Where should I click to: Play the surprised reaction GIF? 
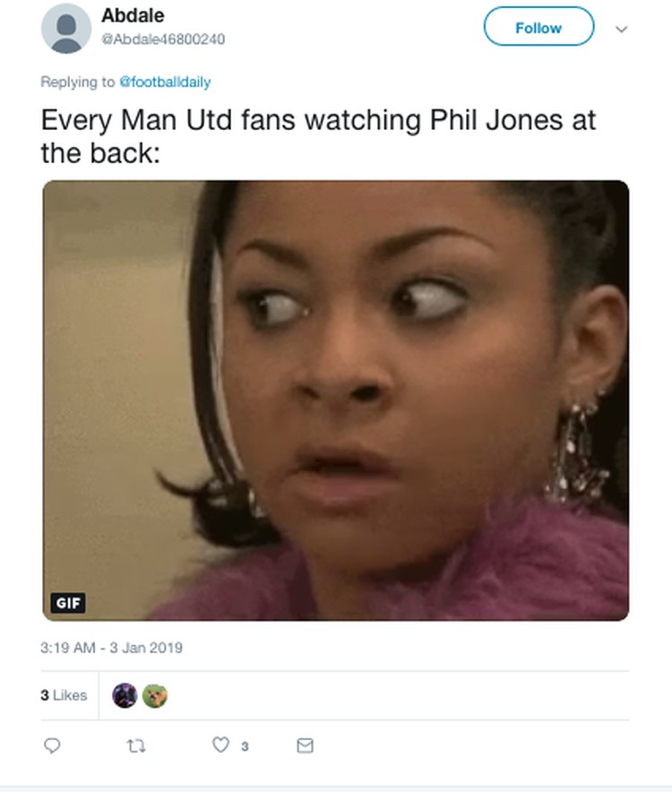tap(336, 400)
